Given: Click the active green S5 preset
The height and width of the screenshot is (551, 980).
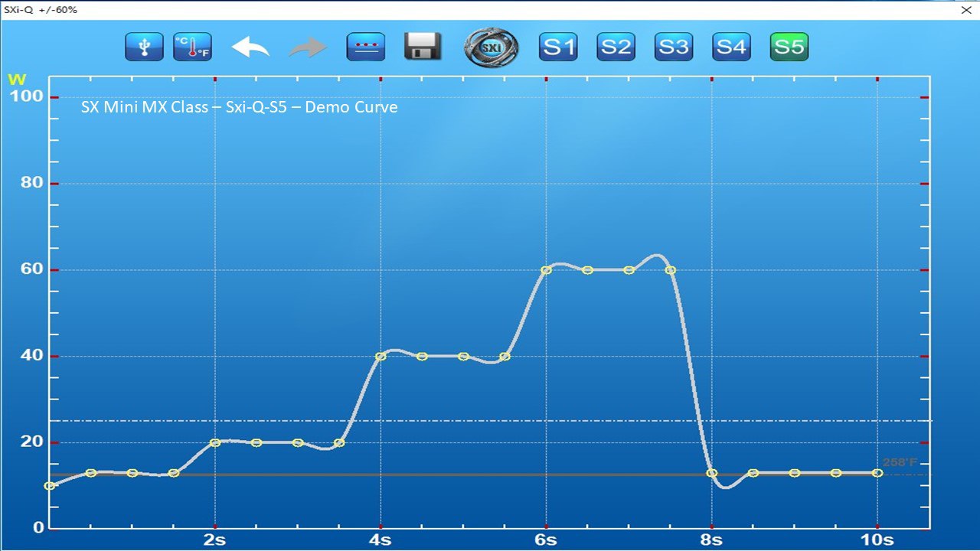Looking at the screenshot, I should pos(789,47).
